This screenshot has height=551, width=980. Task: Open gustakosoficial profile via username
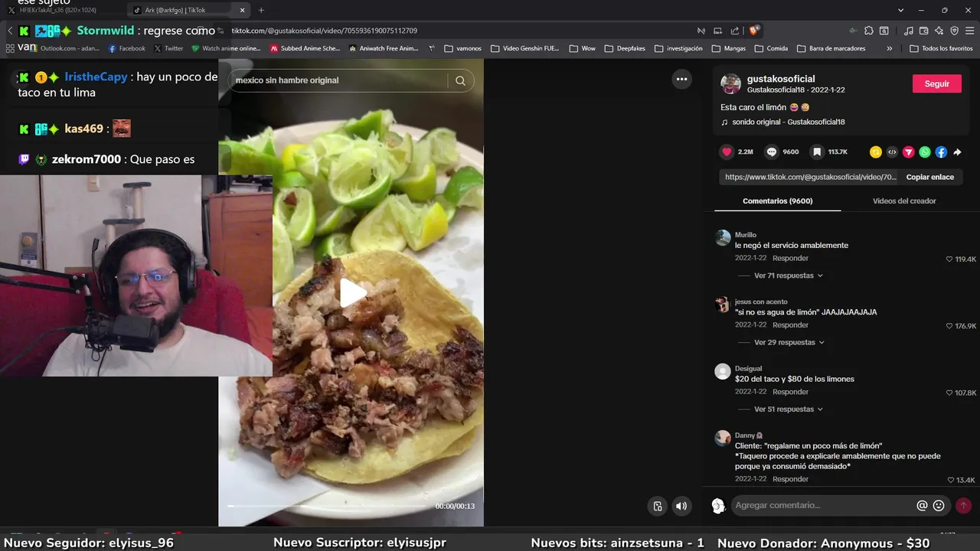[x=781, y=79]
